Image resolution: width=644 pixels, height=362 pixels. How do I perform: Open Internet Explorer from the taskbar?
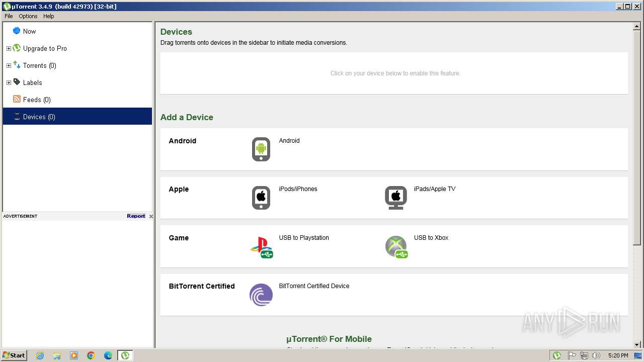coord(40,355)
